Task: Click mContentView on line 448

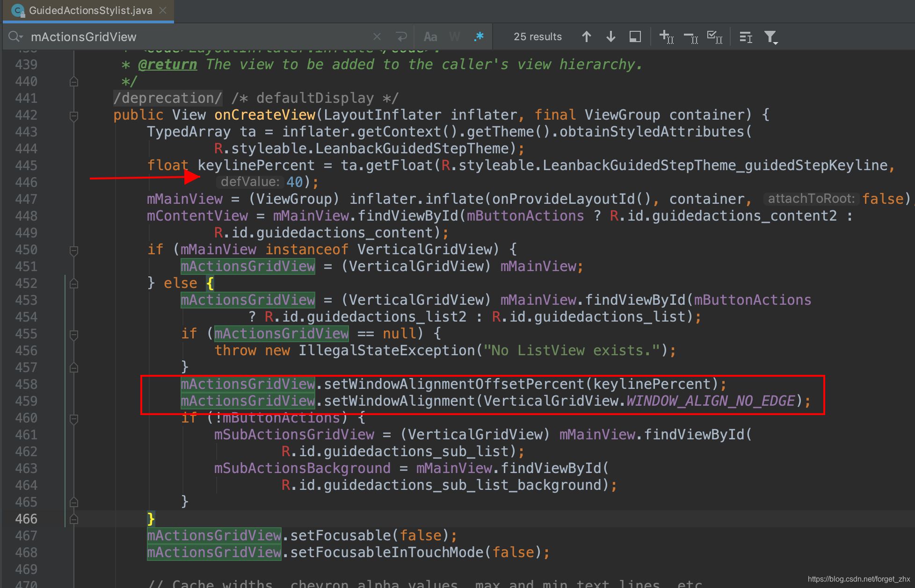Action: pos(197,216)
